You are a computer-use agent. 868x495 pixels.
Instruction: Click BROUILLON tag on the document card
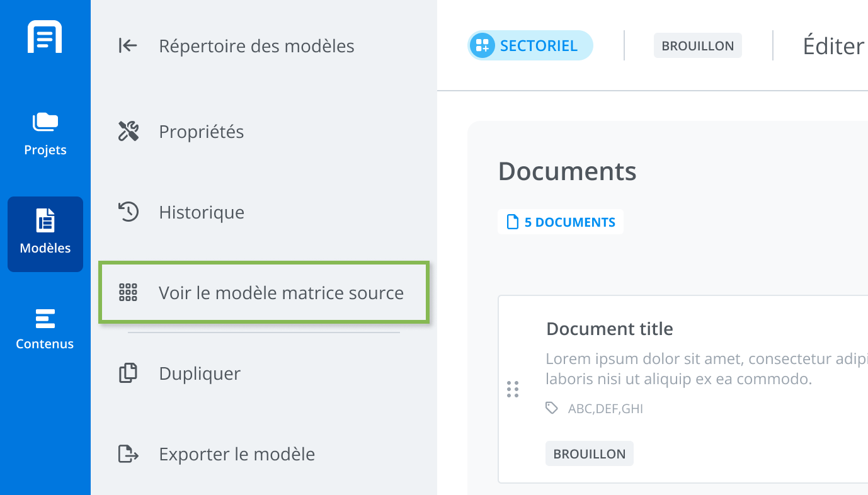pos(590,453)
